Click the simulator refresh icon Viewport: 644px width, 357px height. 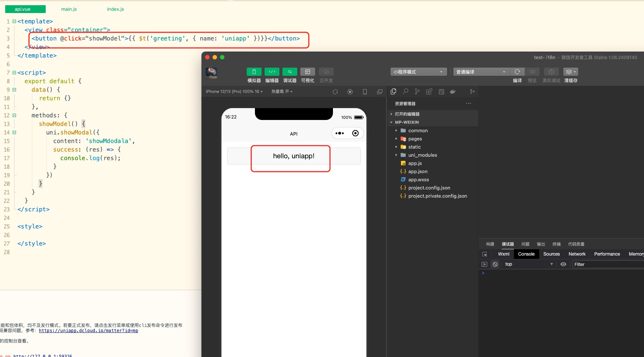[x=335, y=92]
